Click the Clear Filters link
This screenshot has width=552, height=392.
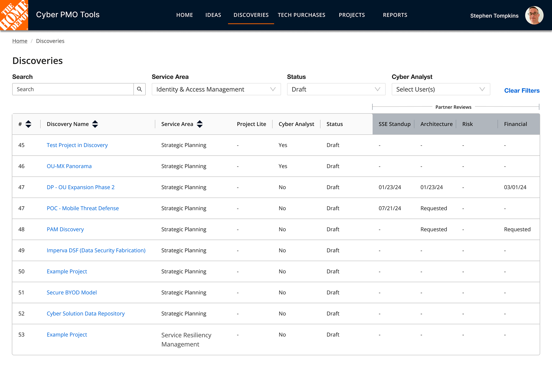[x=522, y=90]
